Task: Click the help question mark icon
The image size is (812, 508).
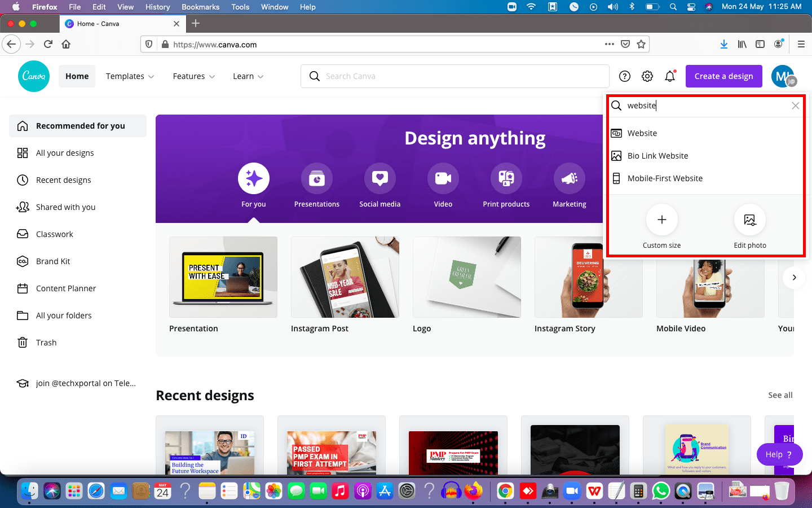Action: pyautogui.click(x=624, y=76)
